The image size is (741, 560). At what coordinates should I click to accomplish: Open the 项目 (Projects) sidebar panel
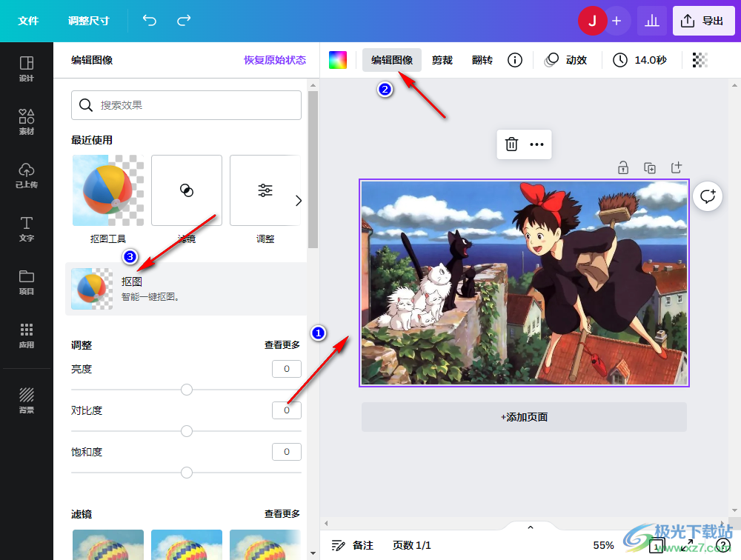click(x=27, y=282)
